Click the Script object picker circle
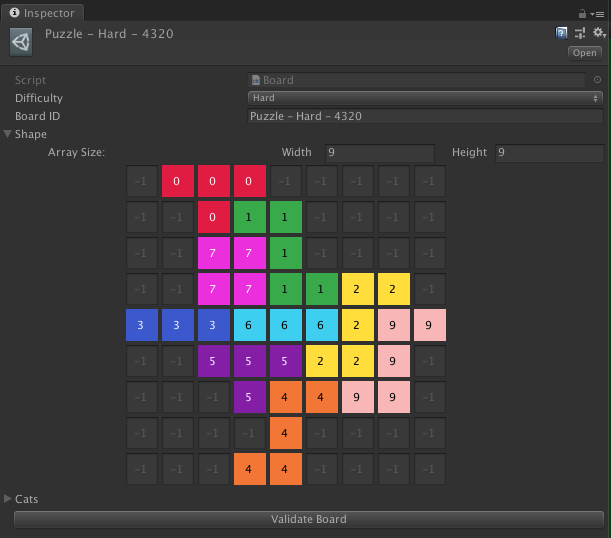This screenshot has width=611, height=538. point(597,80)
